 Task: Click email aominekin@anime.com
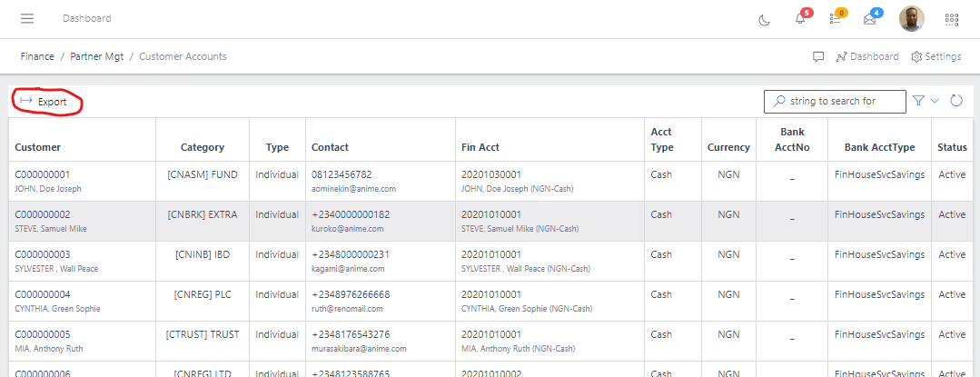click(x=353, y=189)
